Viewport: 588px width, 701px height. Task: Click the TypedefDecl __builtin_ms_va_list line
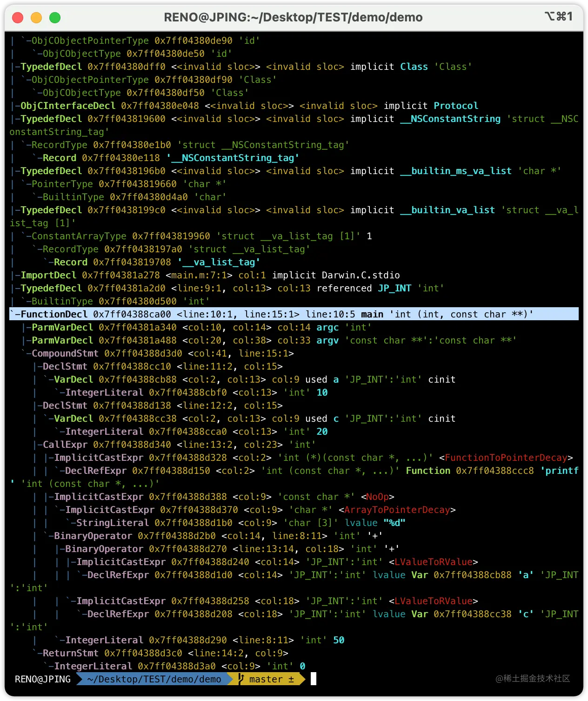click(286, 171)
